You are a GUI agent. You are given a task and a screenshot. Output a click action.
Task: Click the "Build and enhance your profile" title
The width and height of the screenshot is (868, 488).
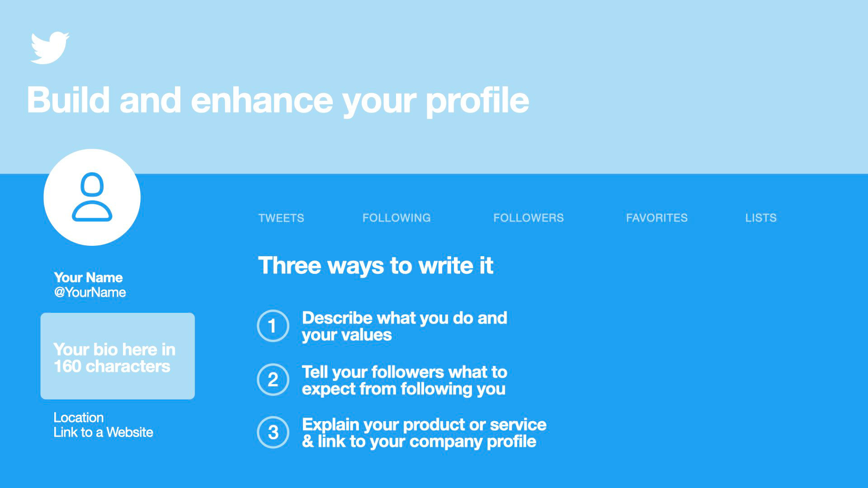coord(278,100)
